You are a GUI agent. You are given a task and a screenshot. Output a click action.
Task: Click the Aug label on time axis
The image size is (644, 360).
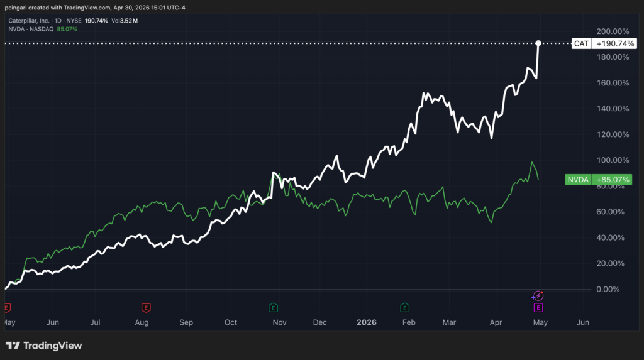[142, 322]
